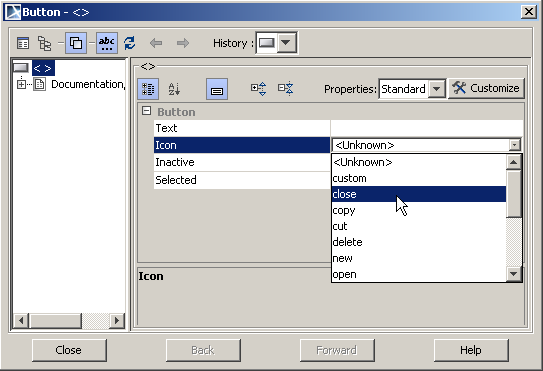Viewport: 543px width, 371px height.
Task: Choose open from the icon list
Action: [419, 274]
